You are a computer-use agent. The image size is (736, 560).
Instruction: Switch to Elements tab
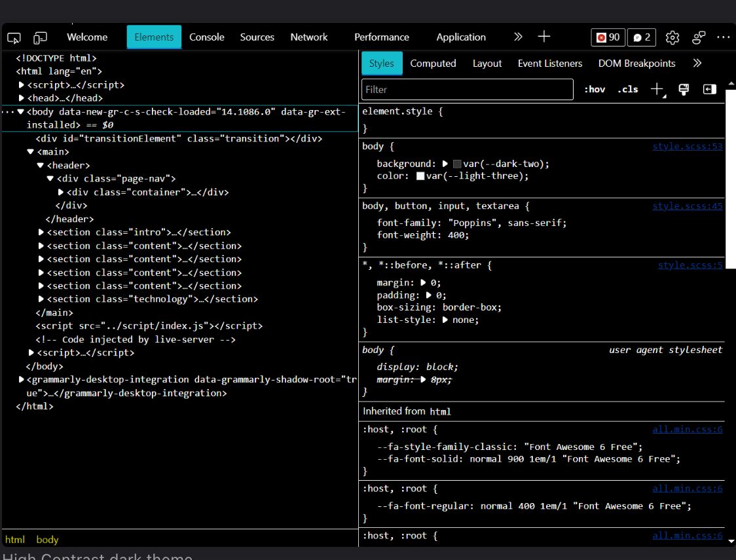(154, 37)
